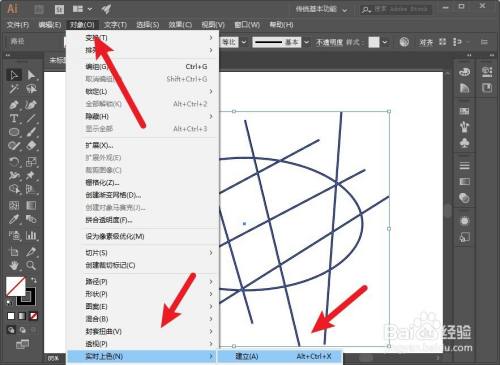The image size is (500, 365).
Task: Open the Stroke panel lines icon
Action: point(465,165)
